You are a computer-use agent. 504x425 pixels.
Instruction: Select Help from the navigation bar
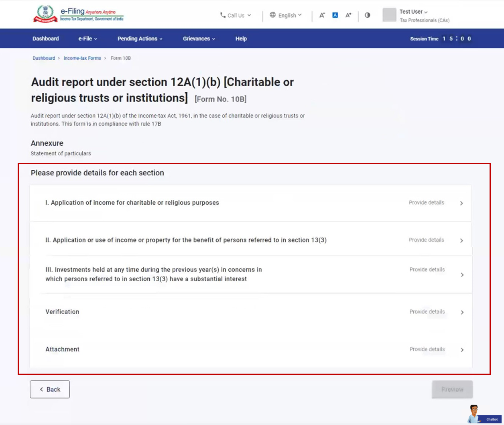point(241,39)
